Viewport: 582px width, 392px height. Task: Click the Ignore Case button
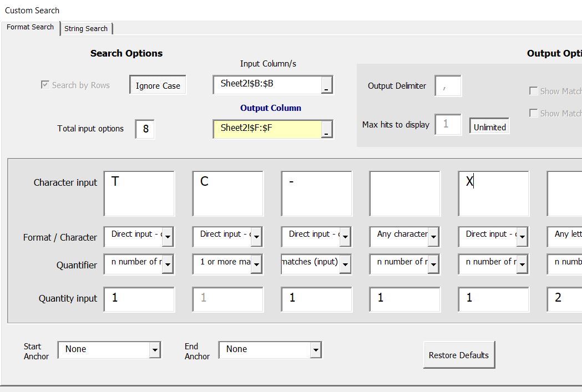point(157,85)
